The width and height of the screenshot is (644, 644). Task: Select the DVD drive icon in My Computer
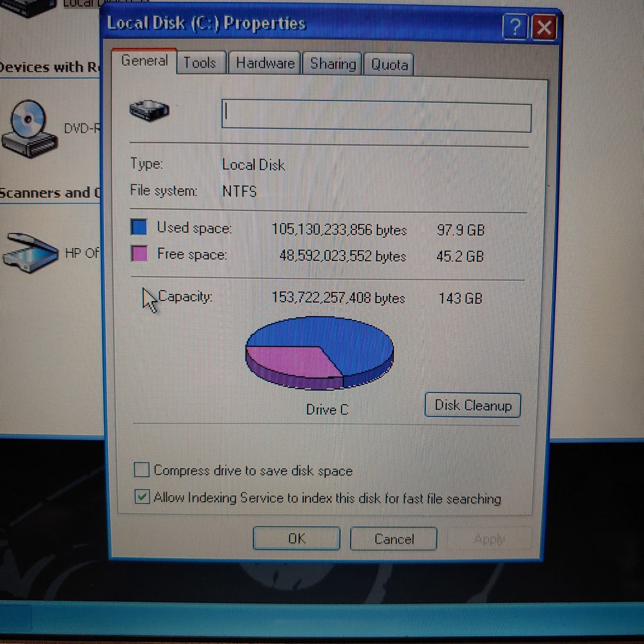coord(29,130)
